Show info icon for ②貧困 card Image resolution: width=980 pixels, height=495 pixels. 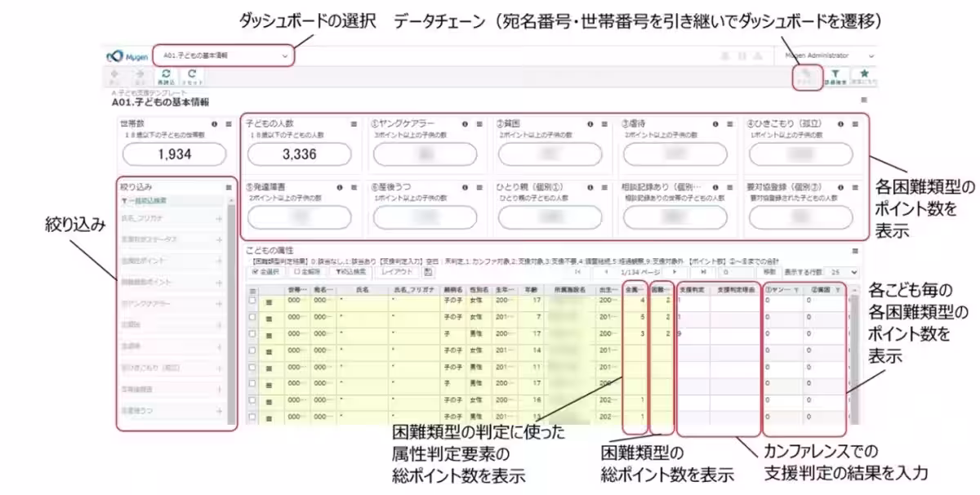click(x=590, y=124)
